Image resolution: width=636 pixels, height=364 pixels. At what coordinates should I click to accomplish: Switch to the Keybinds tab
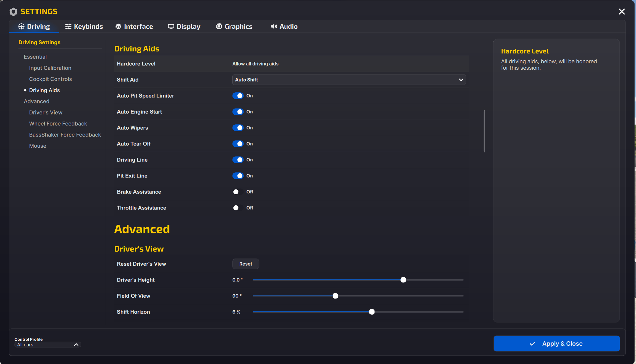coord(84,27)
